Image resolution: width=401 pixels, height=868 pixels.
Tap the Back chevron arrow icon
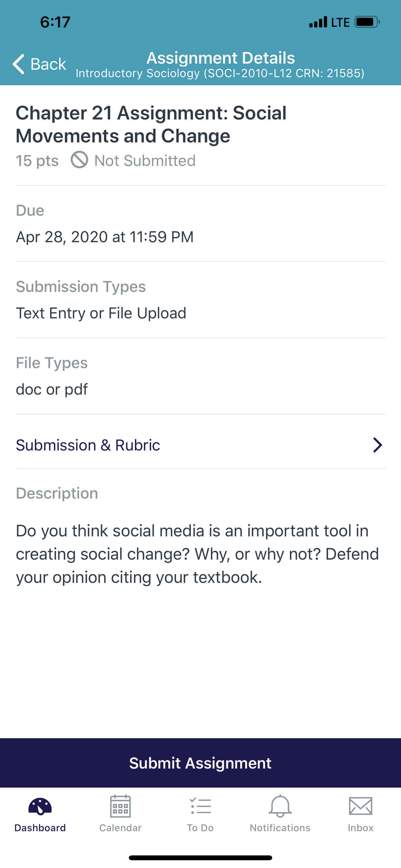pyautogui.click(x=18, y=64)
